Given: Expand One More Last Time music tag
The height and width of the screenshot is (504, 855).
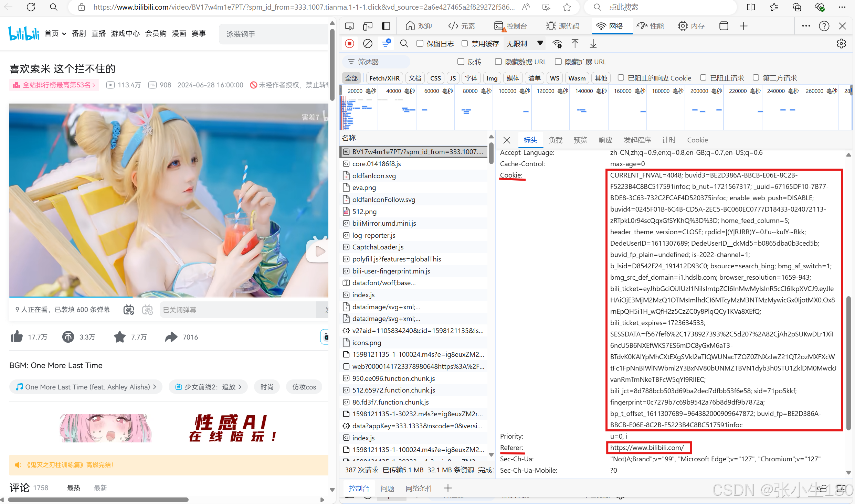Looking at the screenshot, I should (86, 387).
